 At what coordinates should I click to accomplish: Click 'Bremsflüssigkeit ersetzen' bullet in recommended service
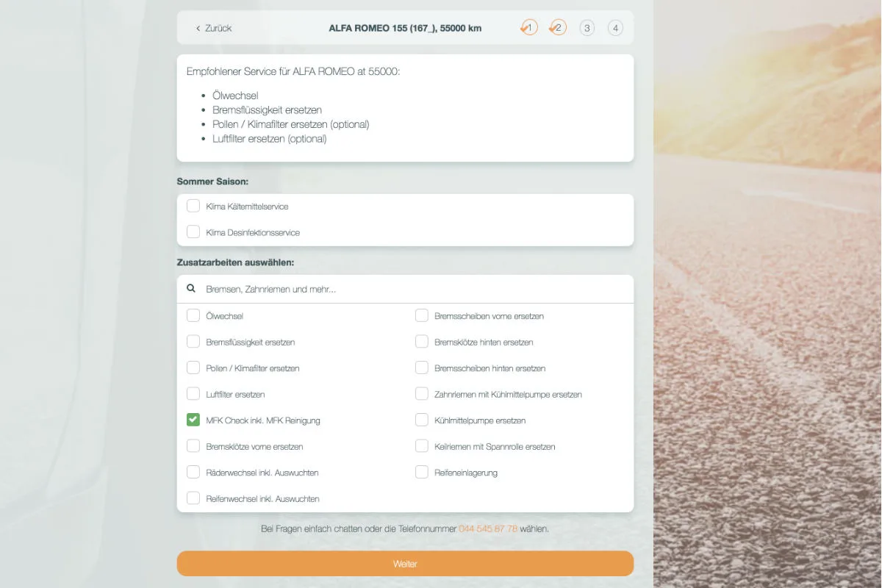point(267,110)
